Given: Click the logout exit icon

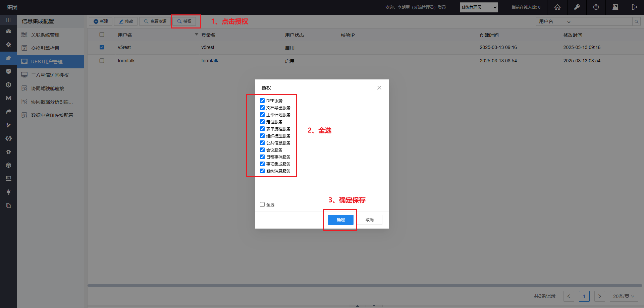Looking at the screenshot, I should (634, 7).
